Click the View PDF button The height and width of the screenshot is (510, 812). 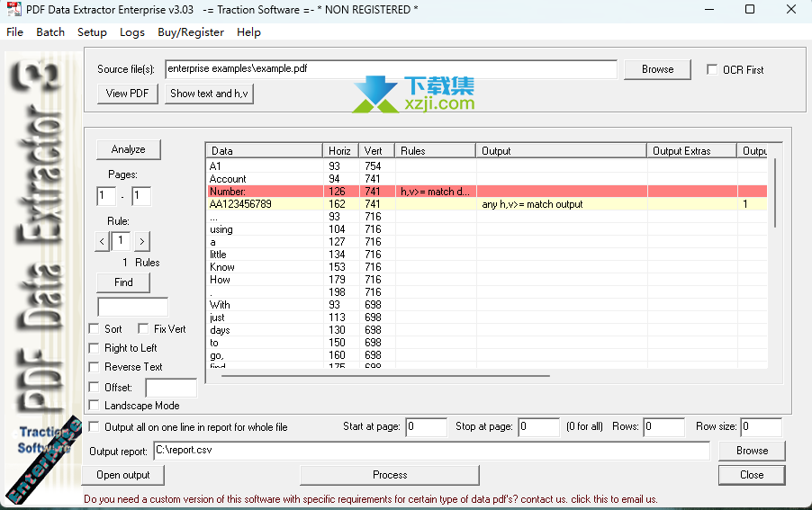[x=128, y=94]
